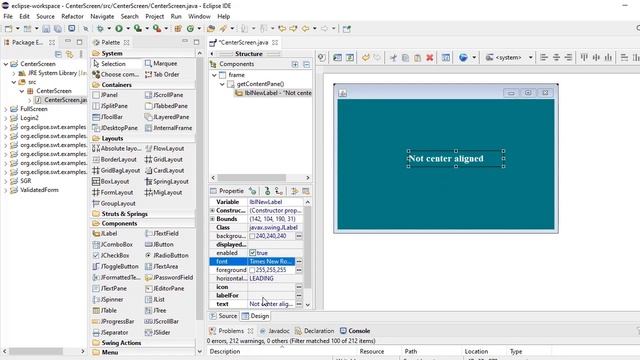Expand the JRE System Library node
Viewport: 640px width, 360px height.
click(14, 73)
